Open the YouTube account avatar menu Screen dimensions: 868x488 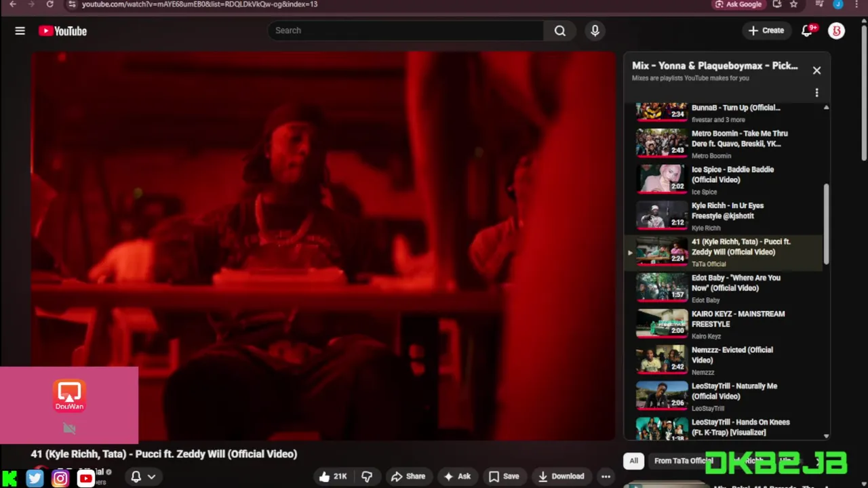[837, 30]
